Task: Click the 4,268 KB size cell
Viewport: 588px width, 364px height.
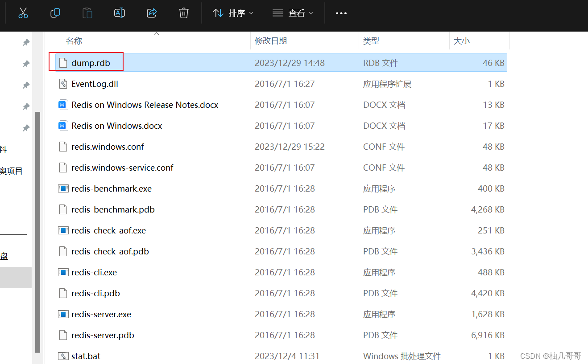Action: 488,209
